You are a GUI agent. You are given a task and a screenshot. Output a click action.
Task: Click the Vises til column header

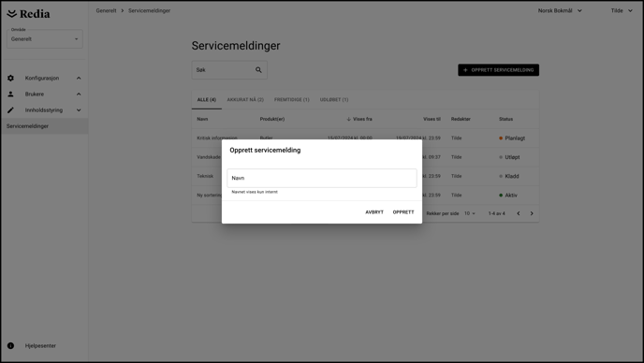[x=432, y=119]
